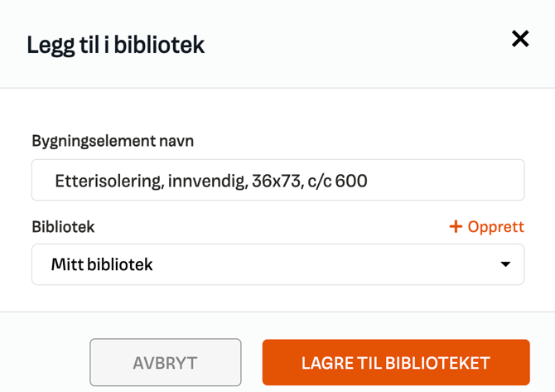555x392 pixels.
Task: Click the dialog title Legg til i bibliotek
Action: (x=115, y=44)
